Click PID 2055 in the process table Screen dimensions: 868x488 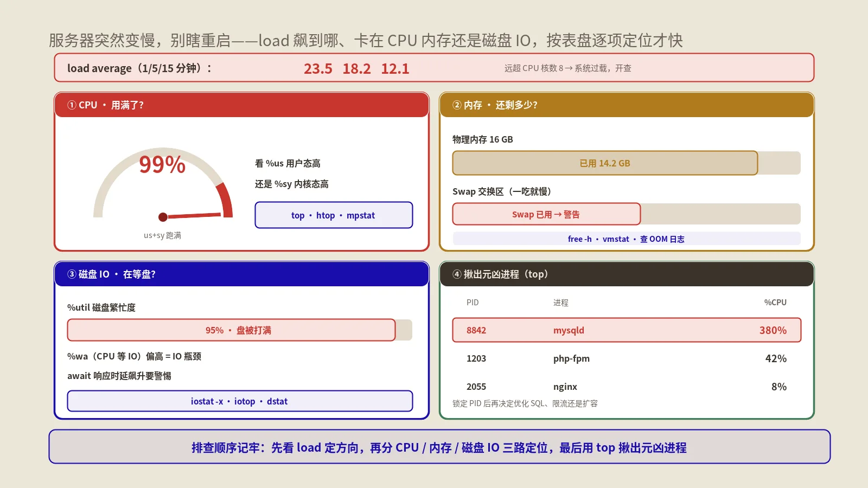476,387
